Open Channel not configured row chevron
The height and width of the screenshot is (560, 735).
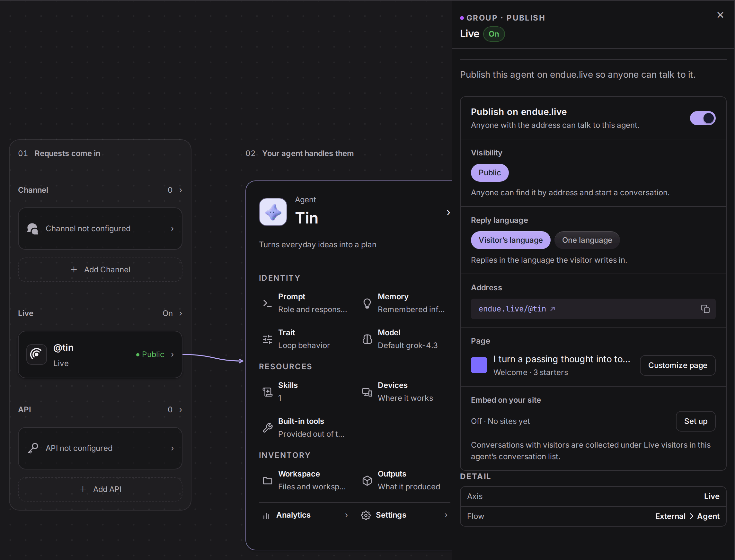173,229
